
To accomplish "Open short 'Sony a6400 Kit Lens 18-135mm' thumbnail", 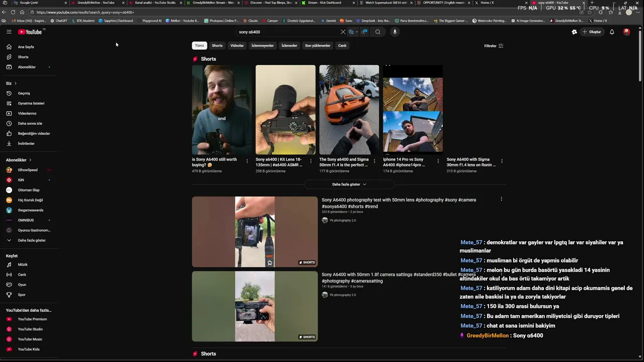I will 285,110.
